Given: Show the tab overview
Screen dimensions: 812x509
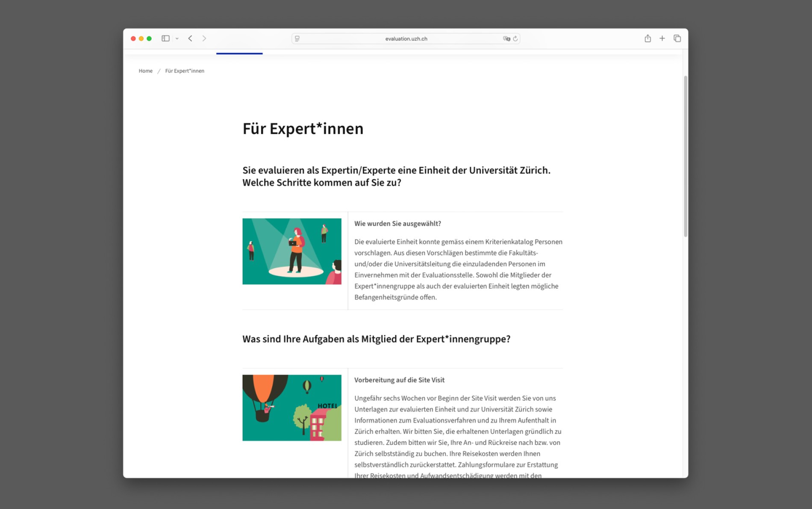Looking at the screenshot, I should pos(677,38).
